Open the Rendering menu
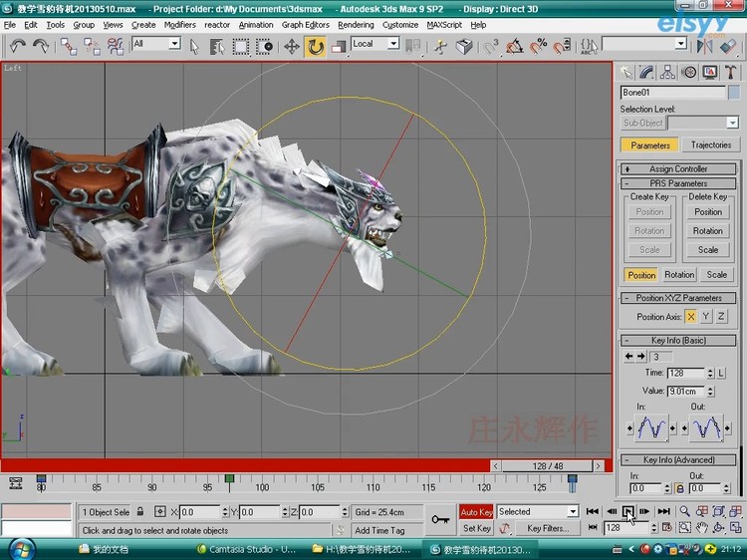This screenshot has width=747, height=560. pyautogui.click(x=356, y=25)
